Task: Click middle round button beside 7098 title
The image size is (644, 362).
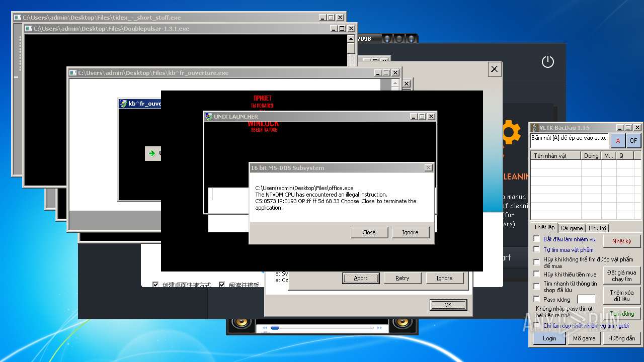Action: (398, 39)
